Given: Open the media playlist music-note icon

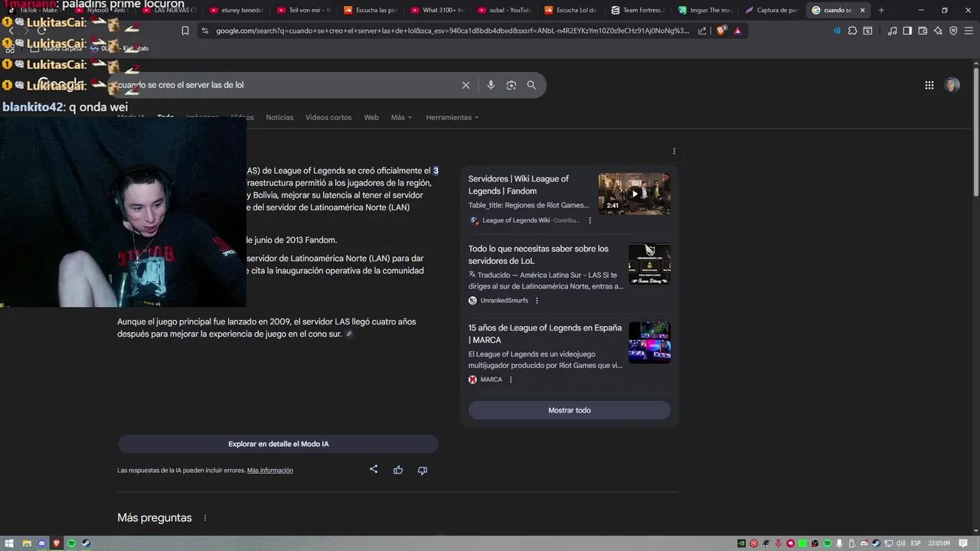Looking at the screenshot, I should [893, 31].
